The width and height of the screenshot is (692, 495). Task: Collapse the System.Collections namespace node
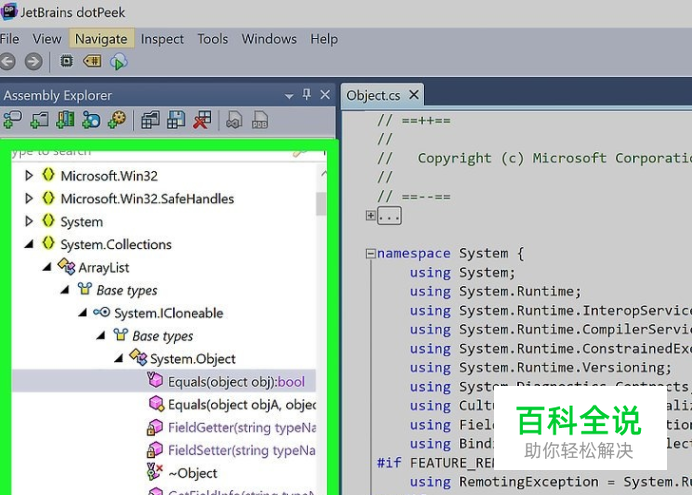[29, 244]
